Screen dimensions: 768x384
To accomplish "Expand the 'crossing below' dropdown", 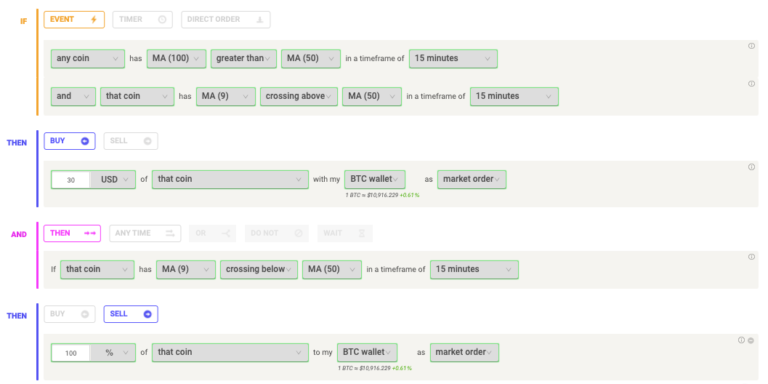I will (x=259, y=269).
